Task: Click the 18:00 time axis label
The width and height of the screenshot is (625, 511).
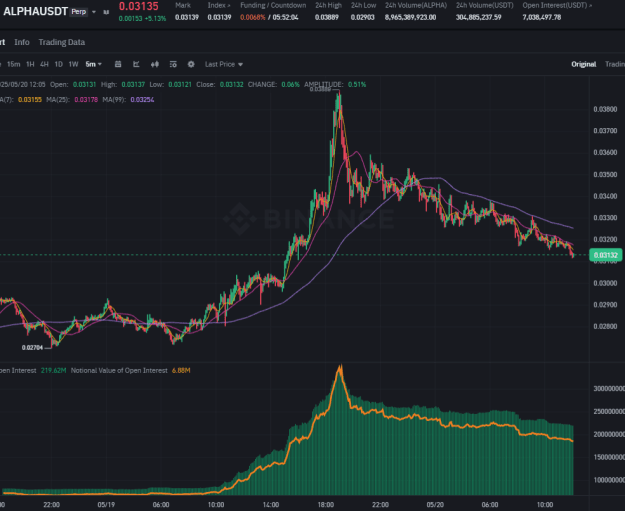Action: pyautogui.click(x=326, y=505)
